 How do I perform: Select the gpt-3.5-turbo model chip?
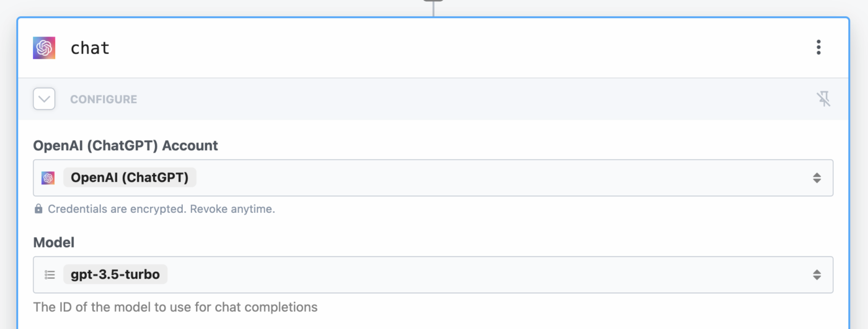point(115,274)
